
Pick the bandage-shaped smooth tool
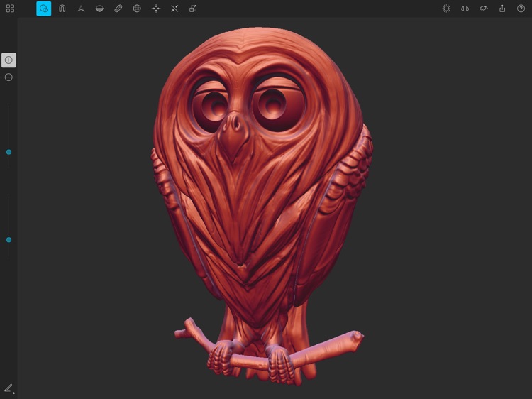coord(118,9)
